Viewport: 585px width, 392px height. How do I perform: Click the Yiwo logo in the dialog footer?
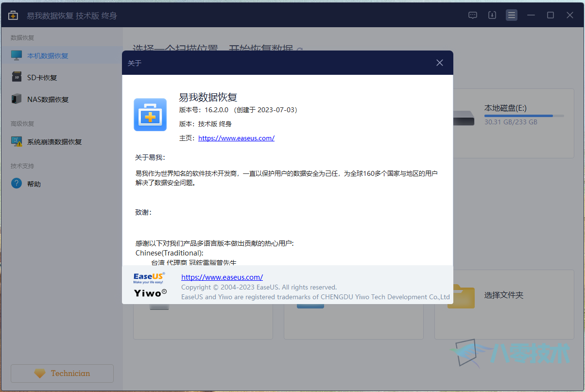[x=150, y=292]
